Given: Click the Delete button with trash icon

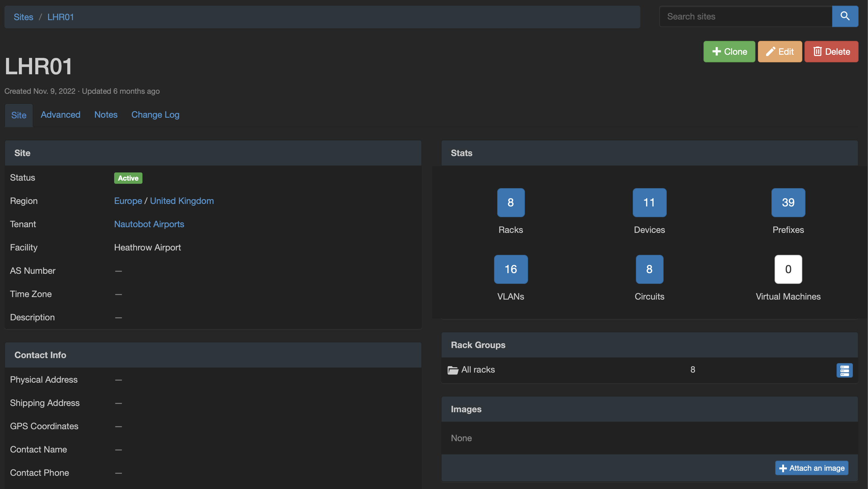Looking at the screenshot, I should click(x=831, y=52).
